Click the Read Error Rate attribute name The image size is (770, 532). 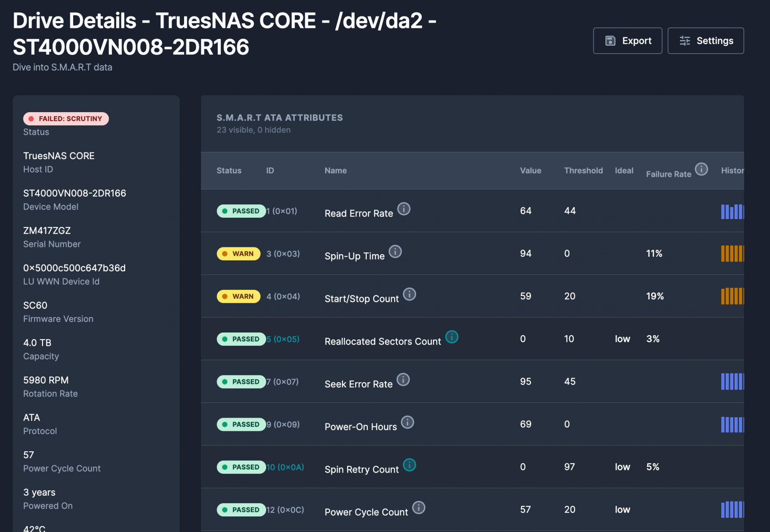[x=359, y=214]
